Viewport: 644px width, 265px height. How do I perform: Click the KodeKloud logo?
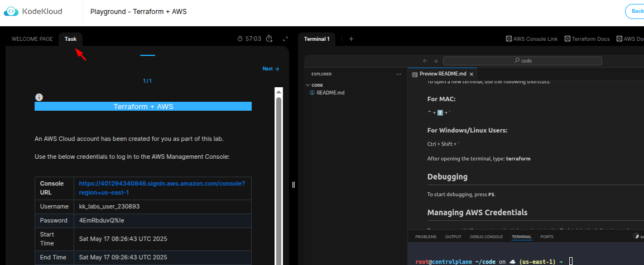pyautogui.click(x=33, y=12)
